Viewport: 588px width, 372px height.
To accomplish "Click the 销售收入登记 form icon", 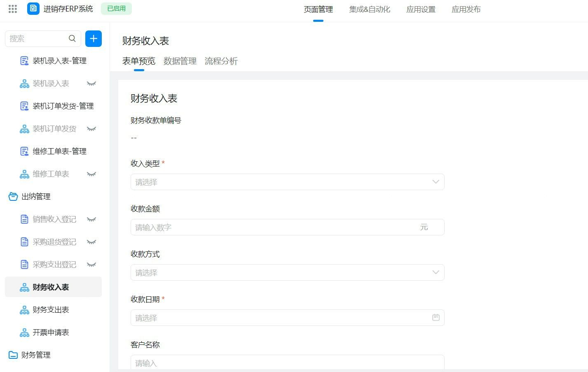I will pos(24,219).
